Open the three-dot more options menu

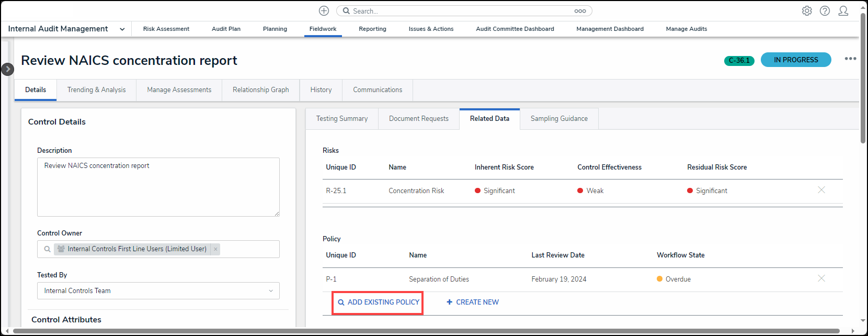[x=850, y=59]
